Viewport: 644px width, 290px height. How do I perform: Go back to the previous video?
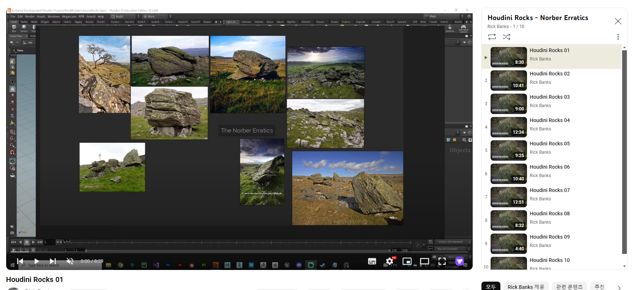pyautogui.click(x=20, y=261)
